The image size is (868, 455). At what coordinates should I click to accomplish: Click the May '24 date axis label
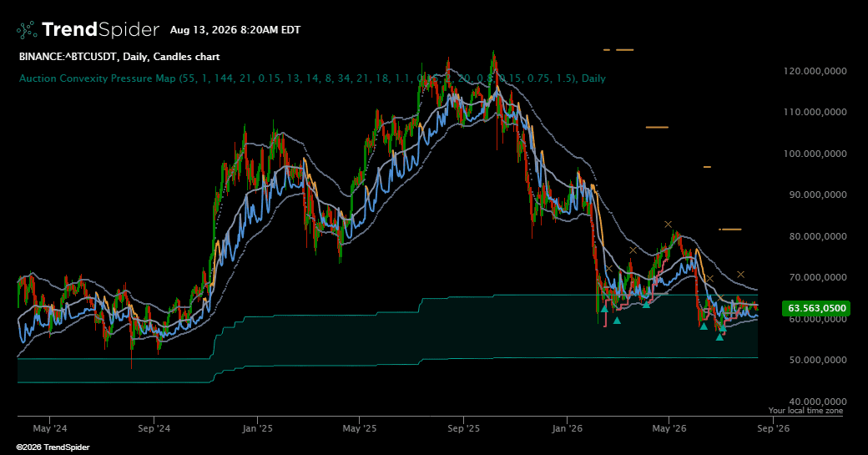(50, 428)
